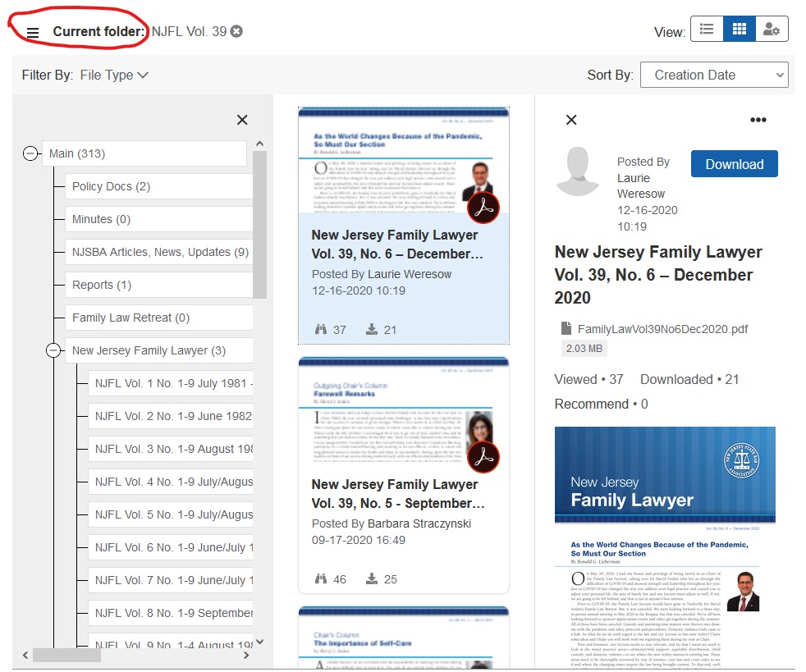Open NJFL Vol. 6 No. 1-9 June/July folder
806x672 pixels.
[x=171, y=547]
